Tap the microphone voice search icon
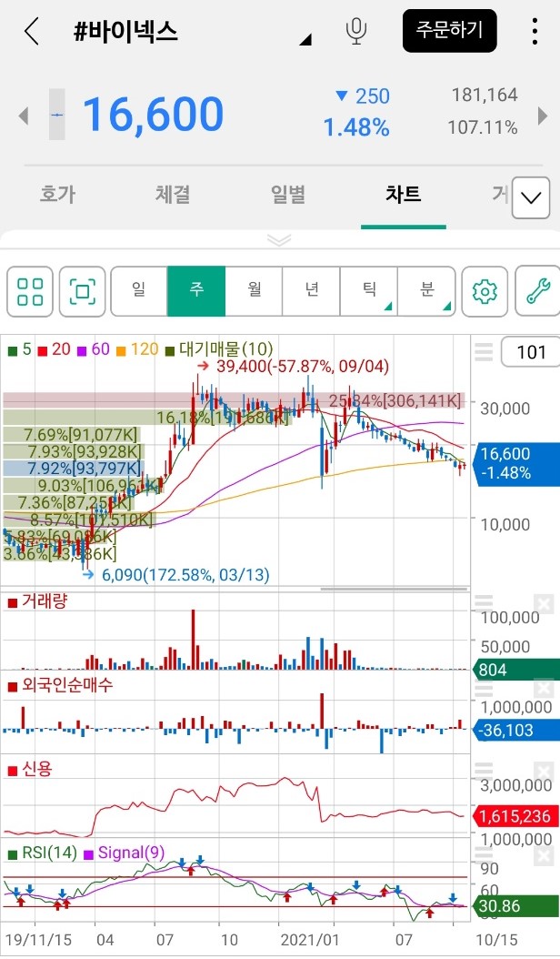The height and width of the screenshot is (959, 560). click(355, 31)
